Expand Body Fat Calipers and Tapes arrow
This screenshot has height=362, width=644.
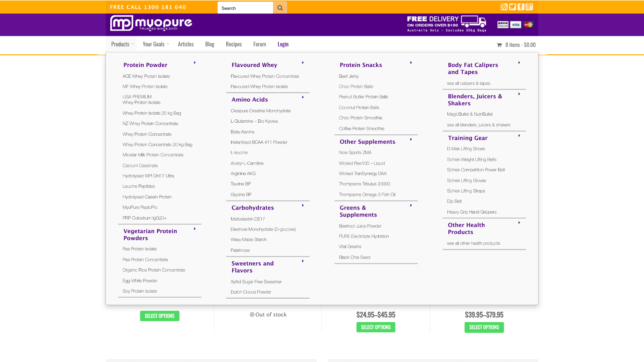[519, 63]
